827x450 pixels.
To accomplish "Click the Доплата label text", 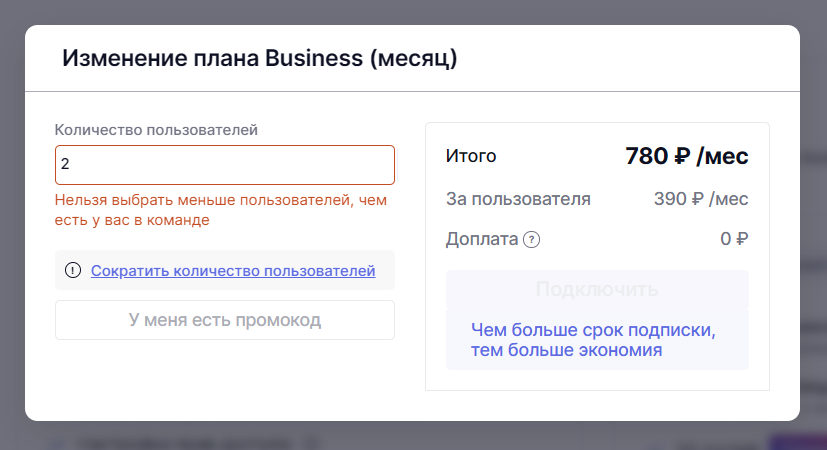I will click(x=482, y=239).
